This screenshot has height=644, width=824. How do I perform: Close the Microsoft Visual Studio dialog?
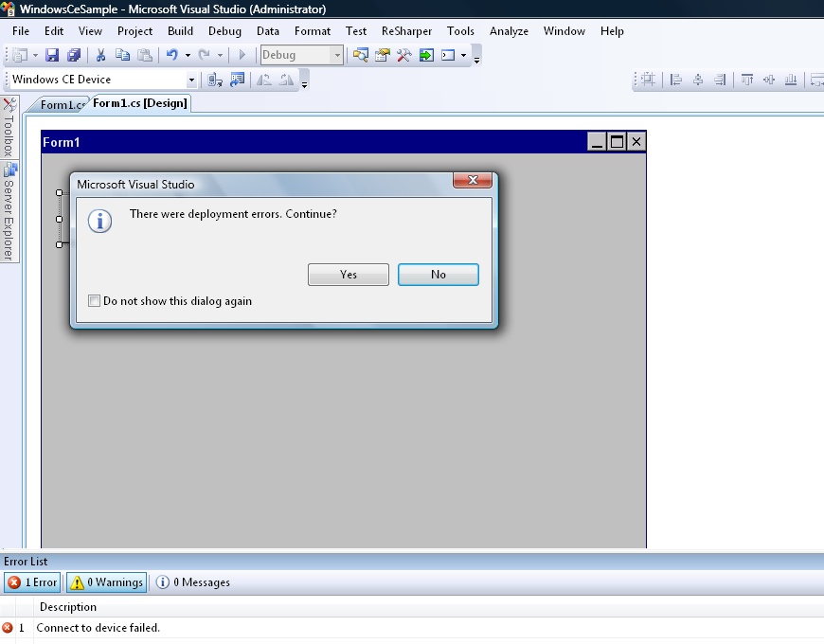pyautogui.click(x=473, y=180)
